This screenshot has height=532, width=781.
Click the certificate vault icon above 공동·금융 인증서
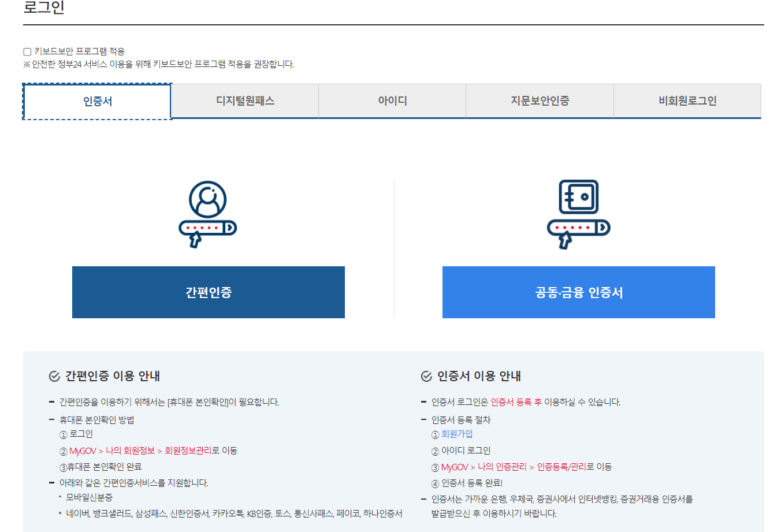point(578,213)
